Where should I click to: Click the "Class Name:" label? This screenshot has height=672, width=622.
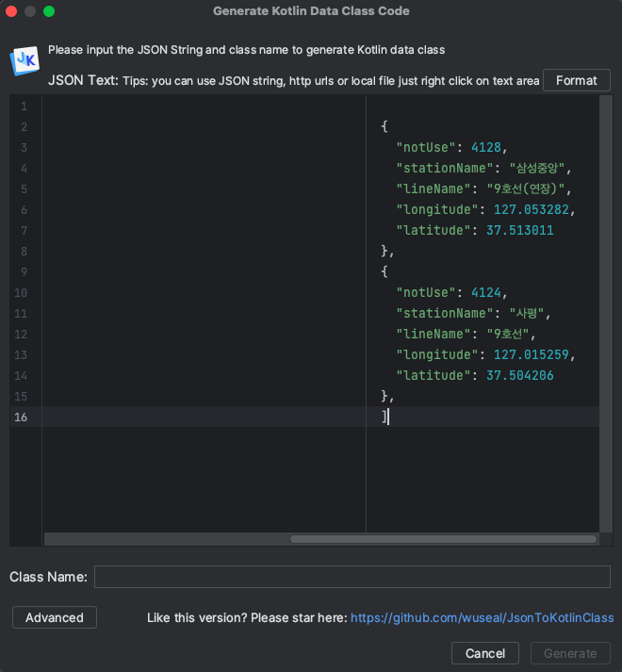click(x=48, y=577)
